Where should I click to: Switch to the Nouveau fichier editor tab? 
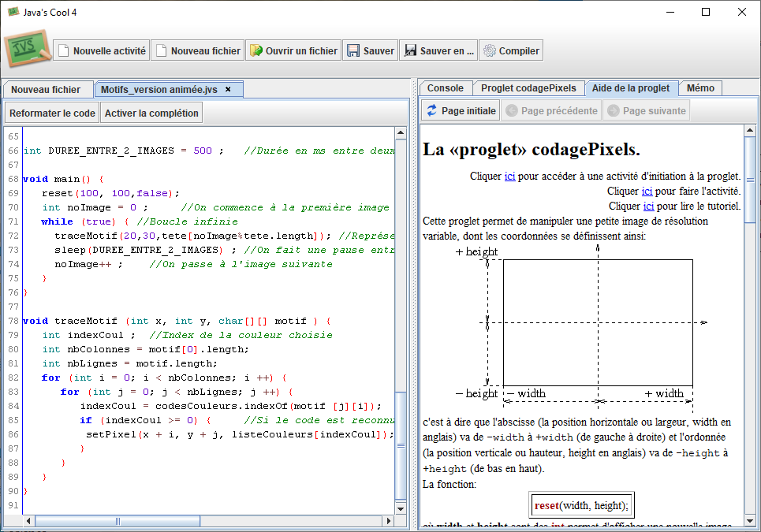tap(46, 90)
